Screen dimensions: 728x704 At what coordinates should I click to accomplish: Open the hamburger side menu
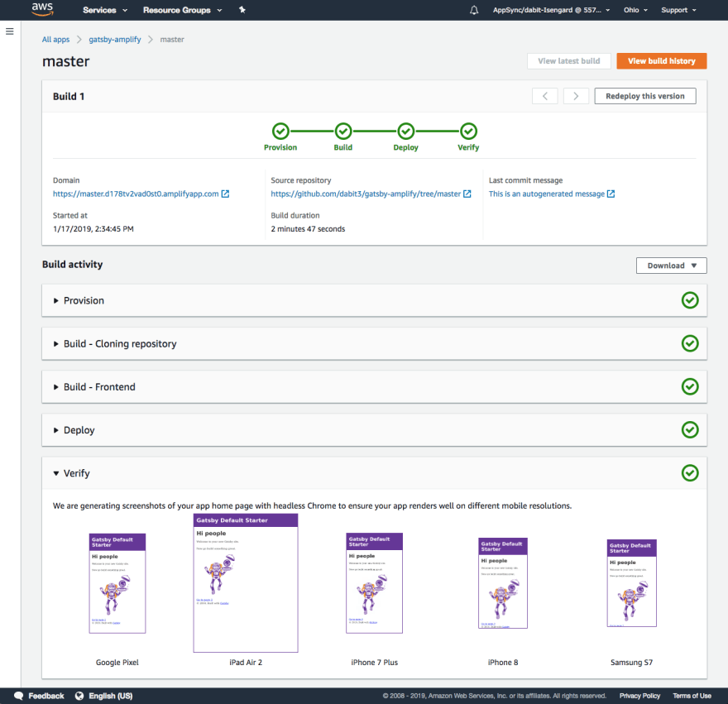[x=10, y=31]
